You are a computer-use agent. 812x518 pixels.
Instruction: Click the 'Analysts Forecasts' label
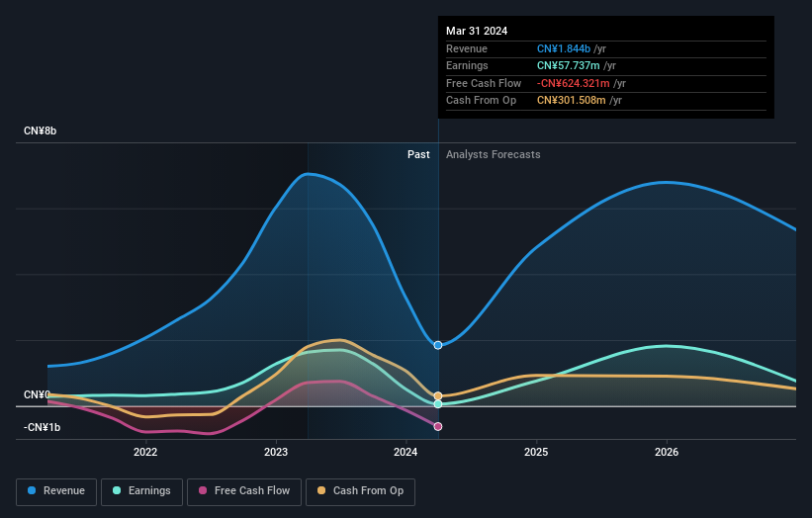click(x=493, y=154)
